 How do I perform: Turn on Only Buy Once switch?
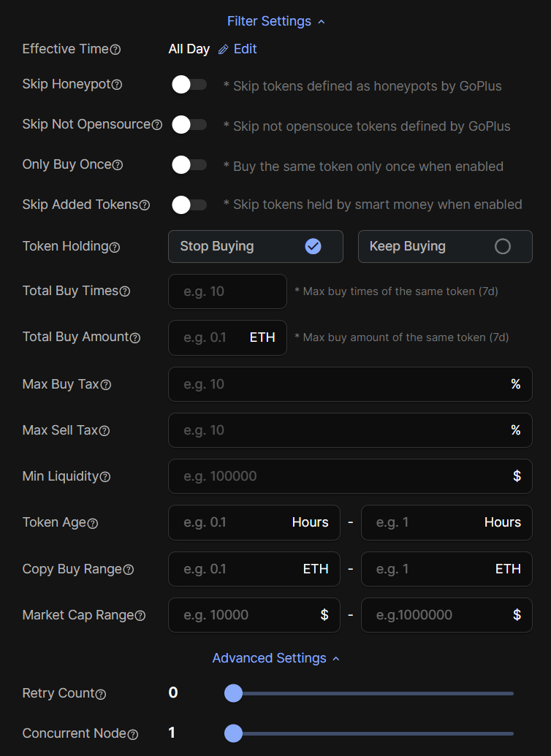189,165
